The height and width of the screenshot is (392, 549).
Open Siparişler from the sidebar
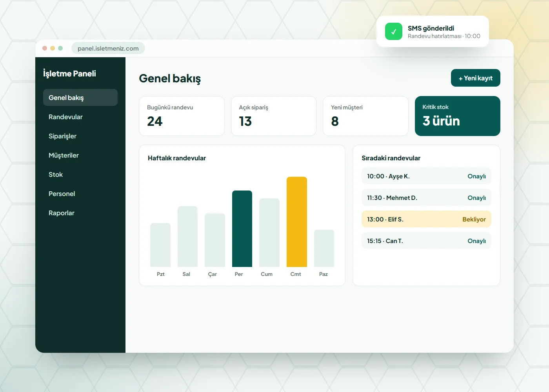coord(80,136)
